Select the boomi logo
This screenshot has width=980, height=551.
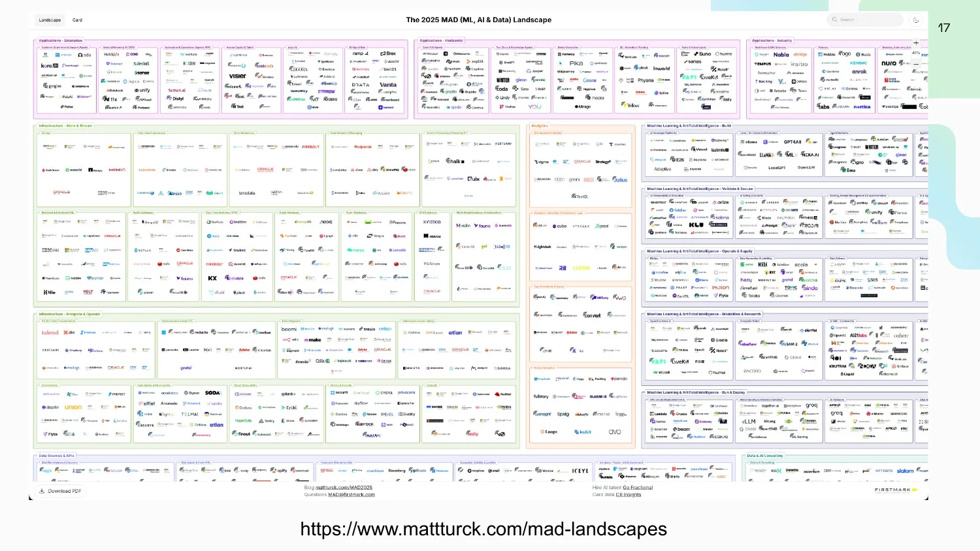289,329
